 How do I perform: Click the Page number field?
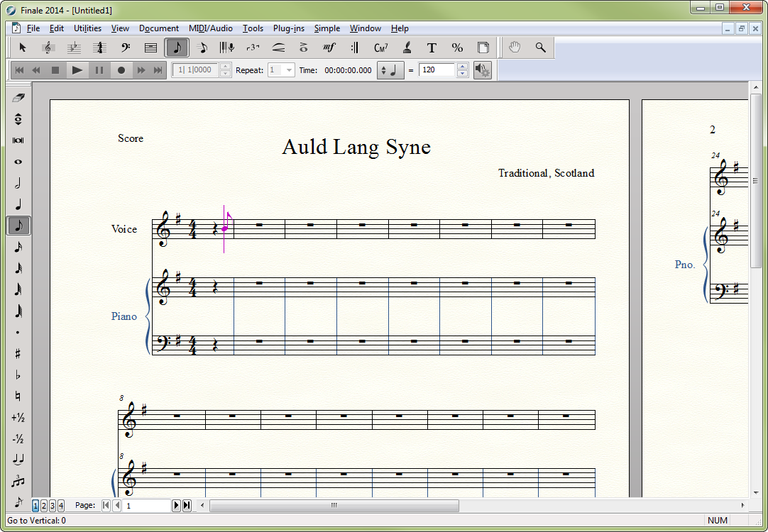click(x=147, y=506)
